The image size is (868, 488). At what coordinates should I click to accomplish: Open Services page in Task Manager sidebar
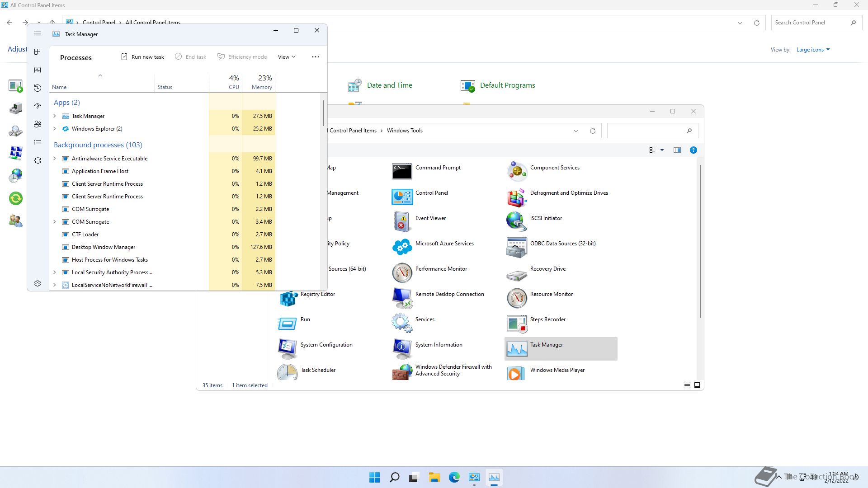coord(38,160)
